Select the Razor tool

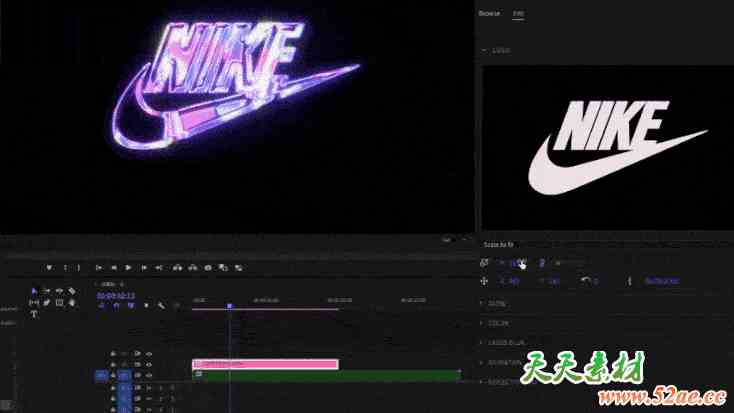72,291
